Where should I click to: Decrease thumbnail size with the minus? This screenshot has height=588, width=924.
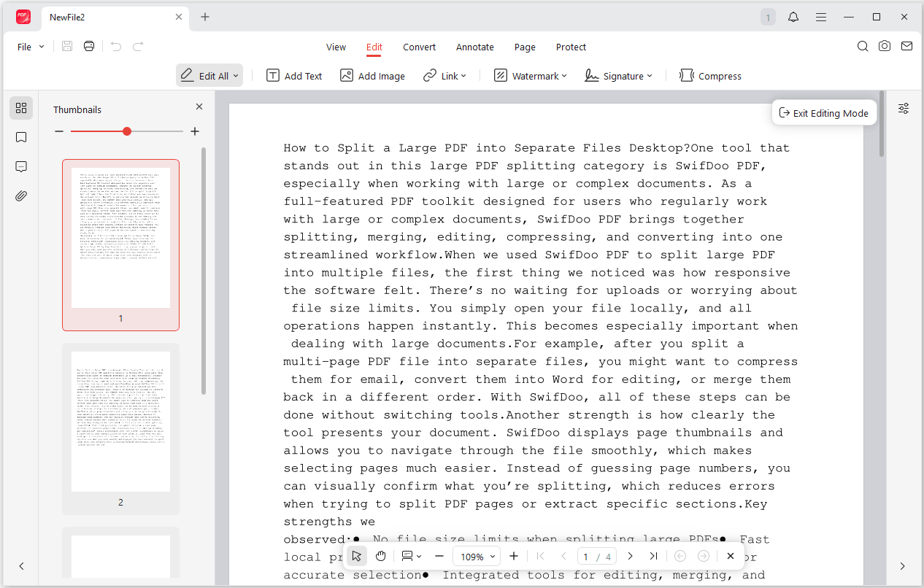tap(59, 131)
